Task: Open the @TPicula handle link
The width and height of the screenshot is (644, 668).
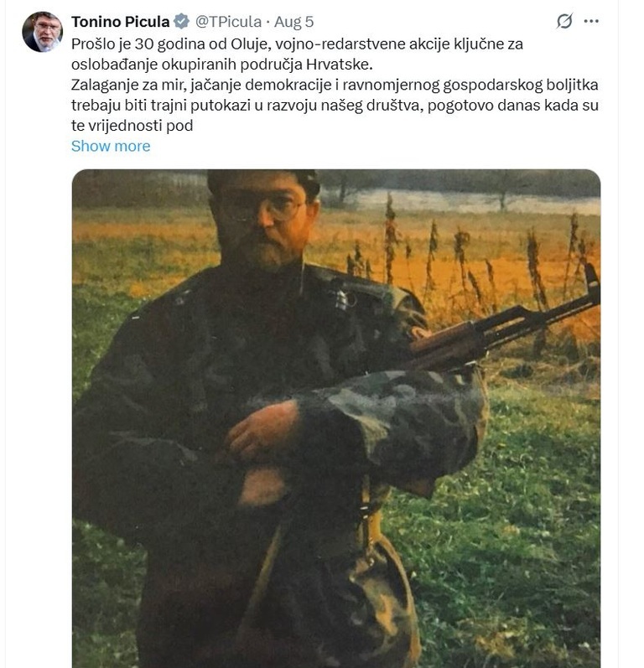Action: point(228,22)
